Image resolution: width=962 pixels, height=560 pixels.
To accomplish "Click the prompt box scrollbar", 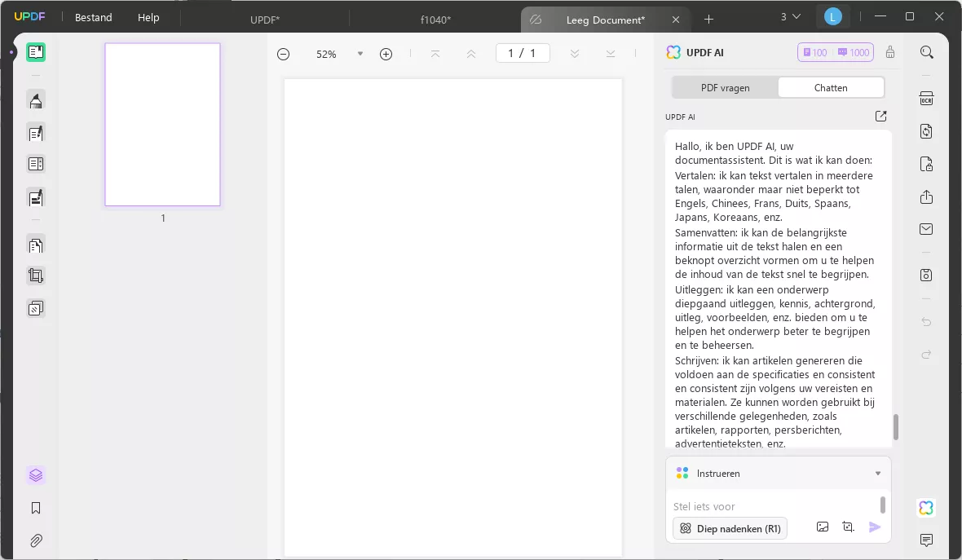I will (x=882, y=505).
